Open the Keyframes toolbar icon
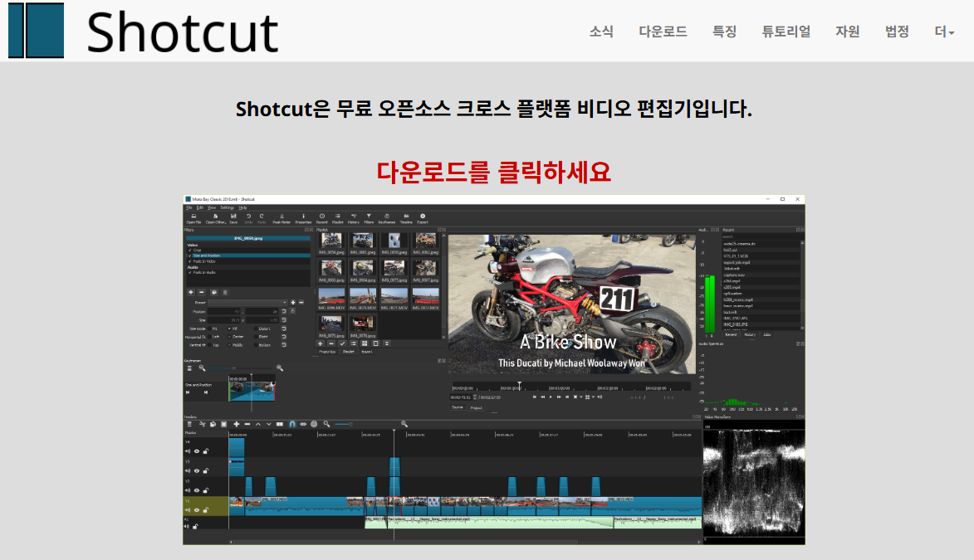 pyautogui.click(x=387, y=218)
